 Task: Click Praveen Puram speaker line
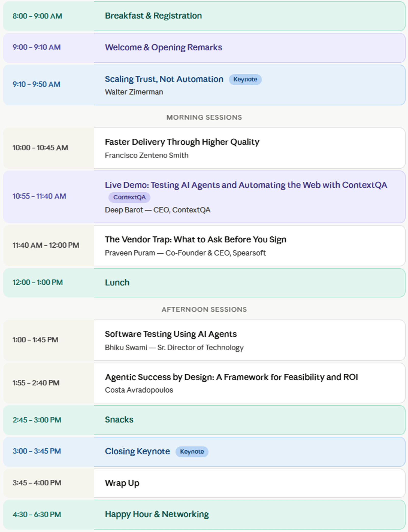click(x=185, y=253)
